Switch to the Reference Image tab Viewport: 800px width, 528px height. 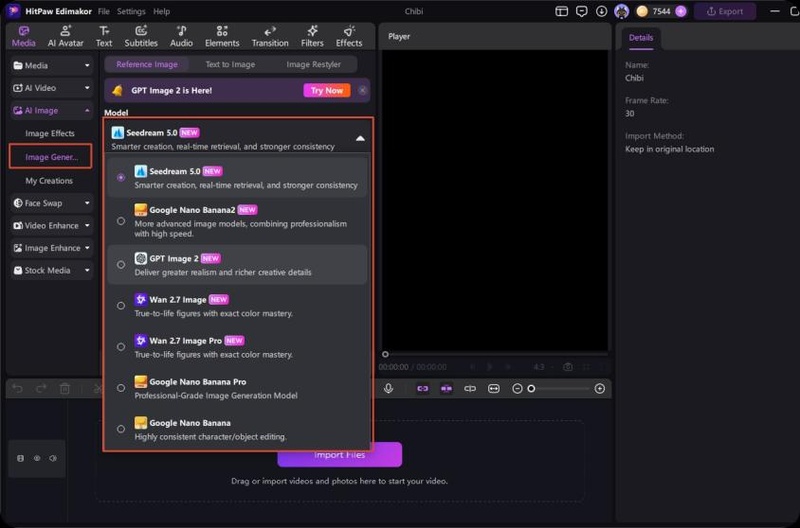pos(147,64)
